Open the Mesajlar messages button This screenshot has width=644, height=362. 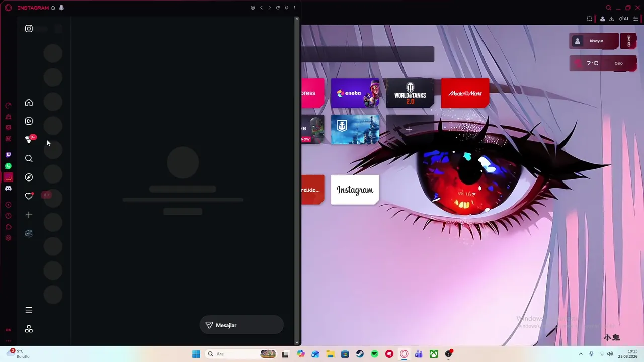[x=242, y=325]
